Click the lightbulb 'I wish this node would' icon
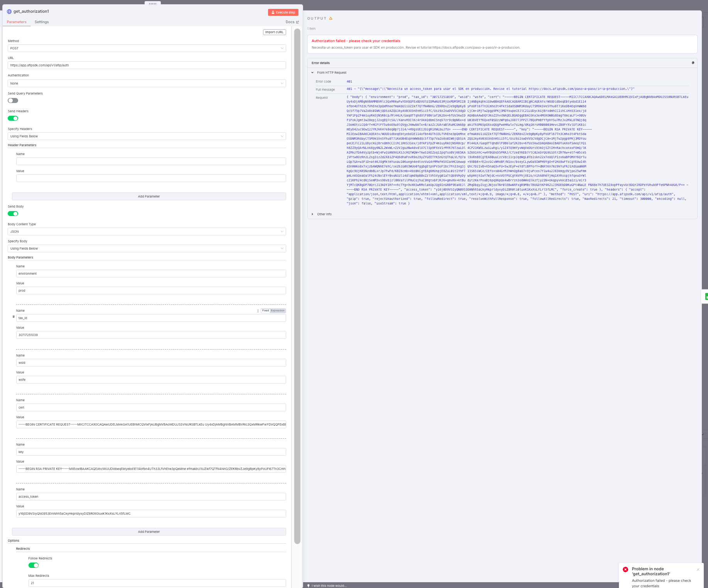This screenshot has width=708, height=588. coord(308,586)
